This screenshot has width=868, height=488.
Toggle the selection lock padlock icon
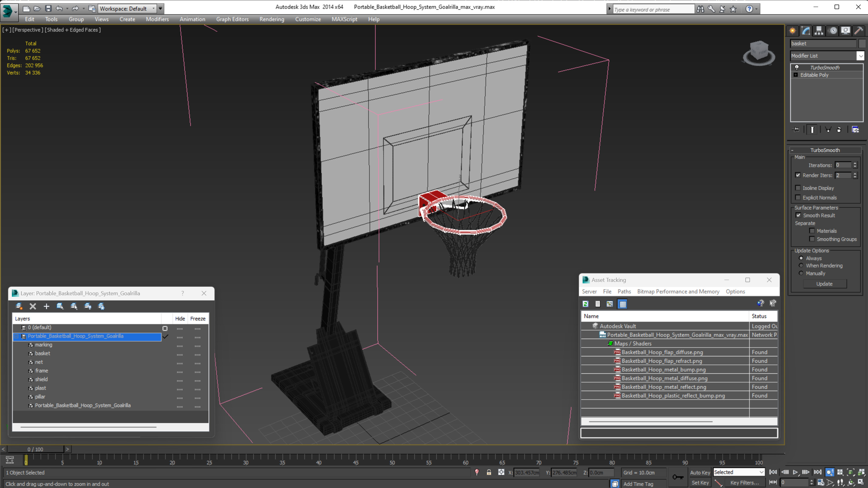(x=489, y=472)
